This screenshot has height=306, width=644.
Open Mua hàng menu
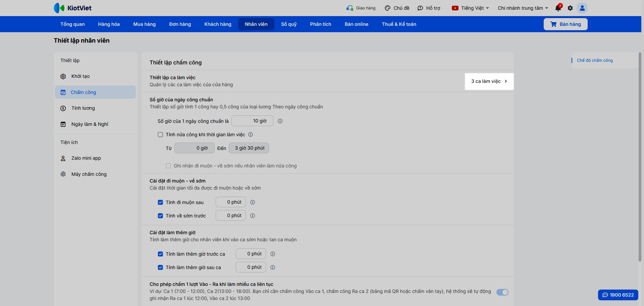(144, 24)
